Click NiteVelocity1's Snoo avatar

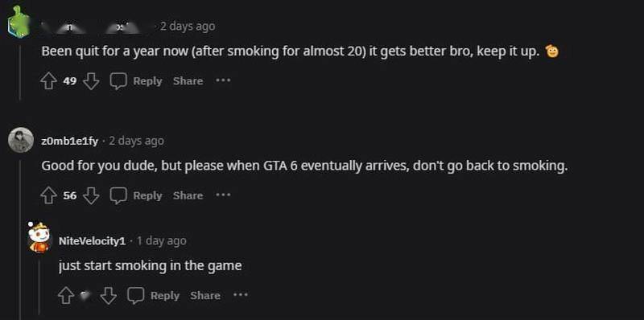tap(39, 237)
